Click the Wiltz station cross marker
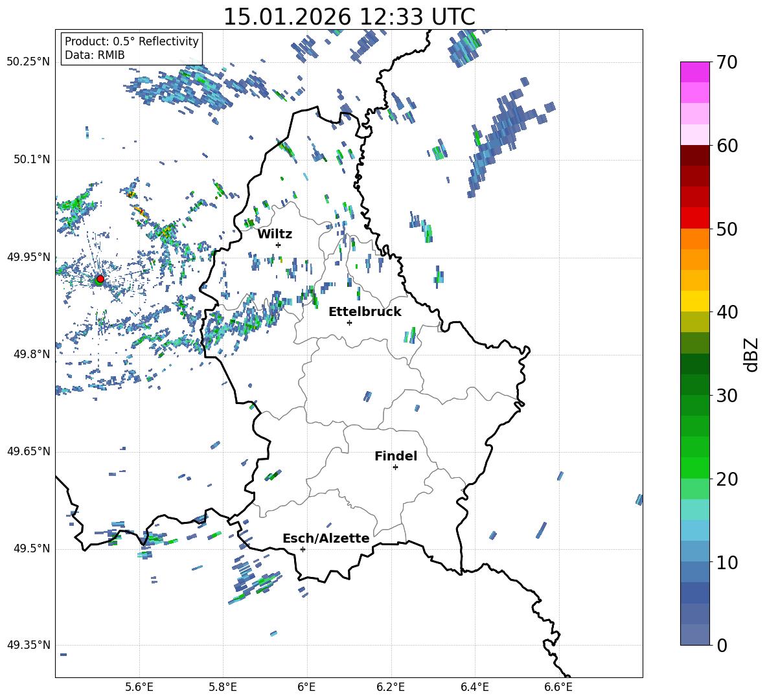Image resolution: width=767 pixels, height=700 pixels. click(279, 245)
